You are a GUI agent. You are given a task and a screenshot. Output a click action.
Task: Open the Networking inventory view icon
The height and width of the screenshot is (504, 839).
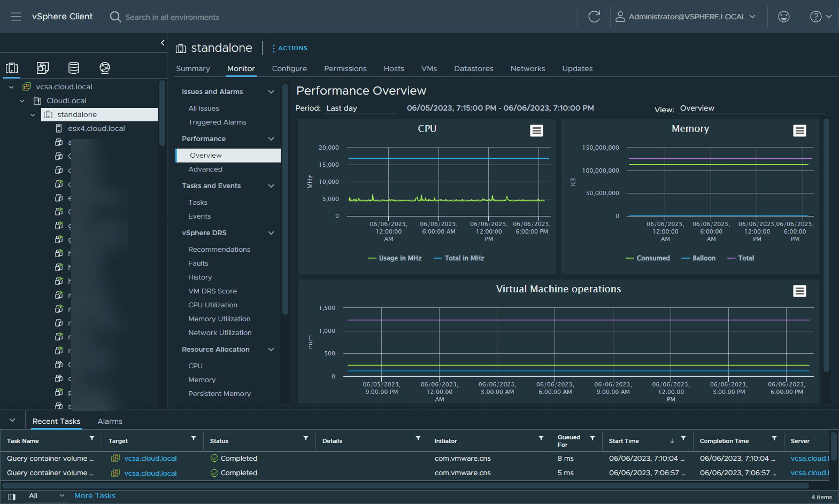coord(105,68)
